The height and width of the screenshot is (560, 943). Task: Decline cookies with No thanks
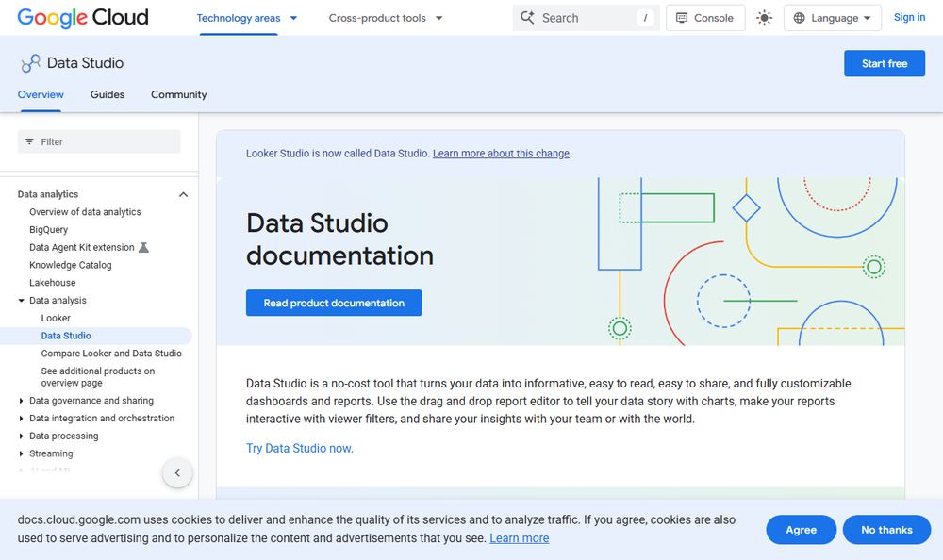tap(886, 530)
